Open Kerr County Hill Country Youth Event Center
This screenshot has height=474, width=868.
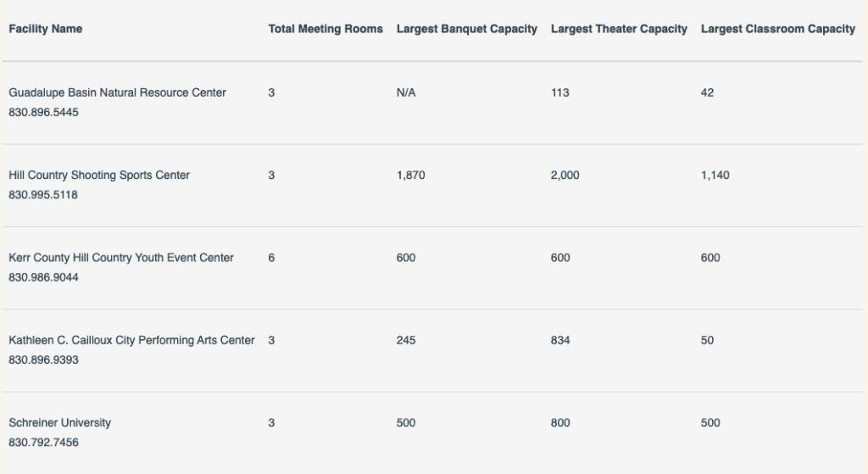tap(121, 258)
